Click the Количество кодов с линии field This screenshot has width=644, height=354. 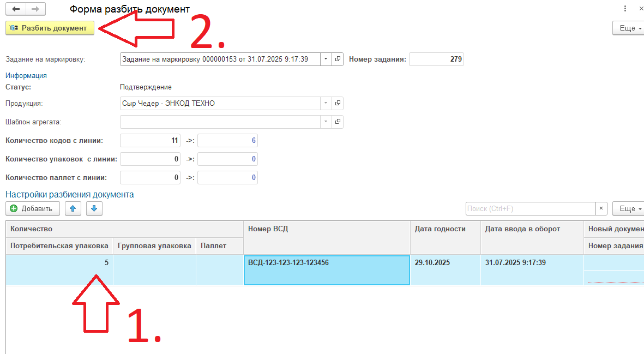tap(150, 141)
